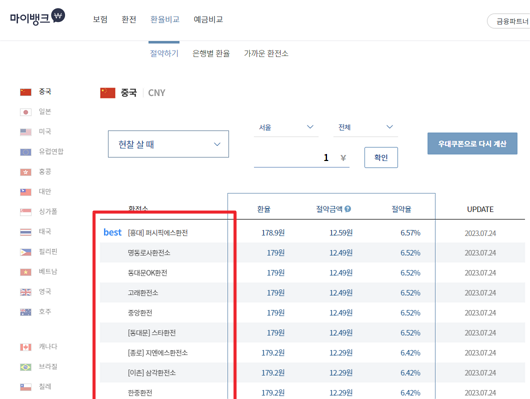Click the 12.59원 savings amount
Screen dimensions: 530x399
click(x=341, y=233)
